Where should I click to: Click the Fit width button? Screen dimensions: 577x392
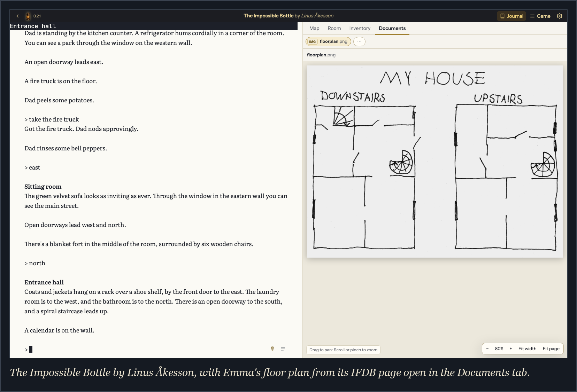pos(527,348)
